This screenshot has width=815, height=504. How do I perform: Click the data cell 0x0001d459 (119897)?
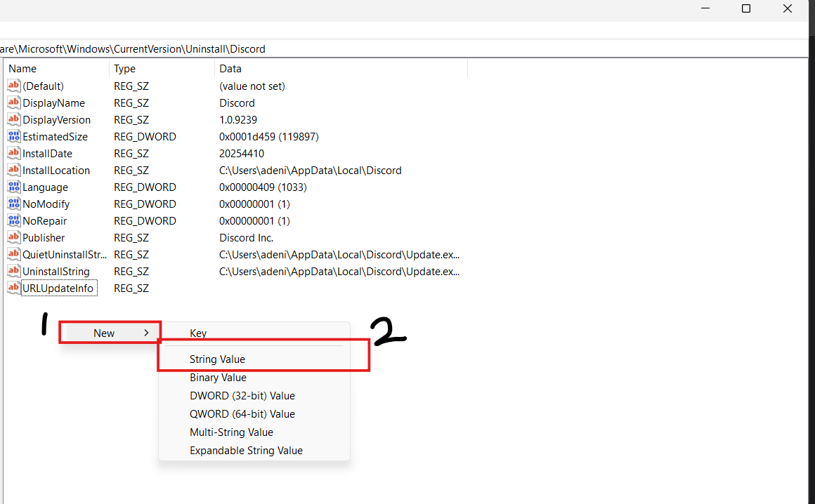[268, 136]
